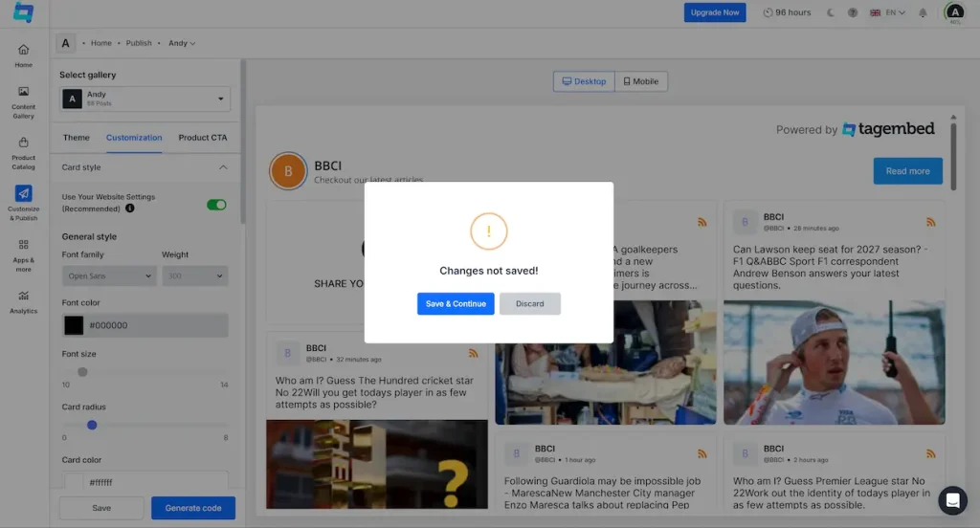Click the 96 hours clock indicator
Viewport: 980px width, 528px height.
787,12
